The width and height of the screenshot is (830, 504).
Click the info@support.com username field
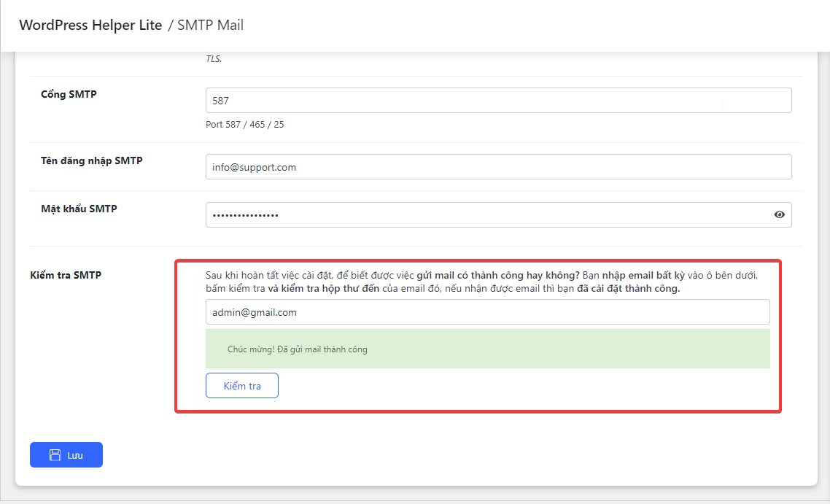[498, 167]
